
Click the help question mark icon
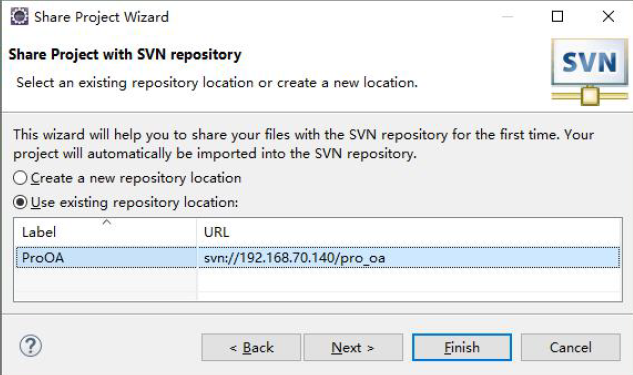[x=31, y=346]
